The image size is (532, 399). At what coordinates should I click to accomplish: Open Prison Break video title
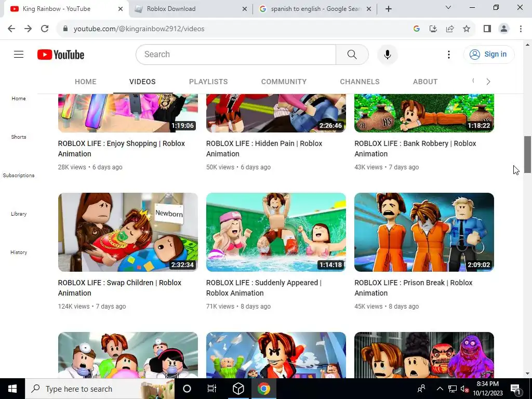(414, 288)
